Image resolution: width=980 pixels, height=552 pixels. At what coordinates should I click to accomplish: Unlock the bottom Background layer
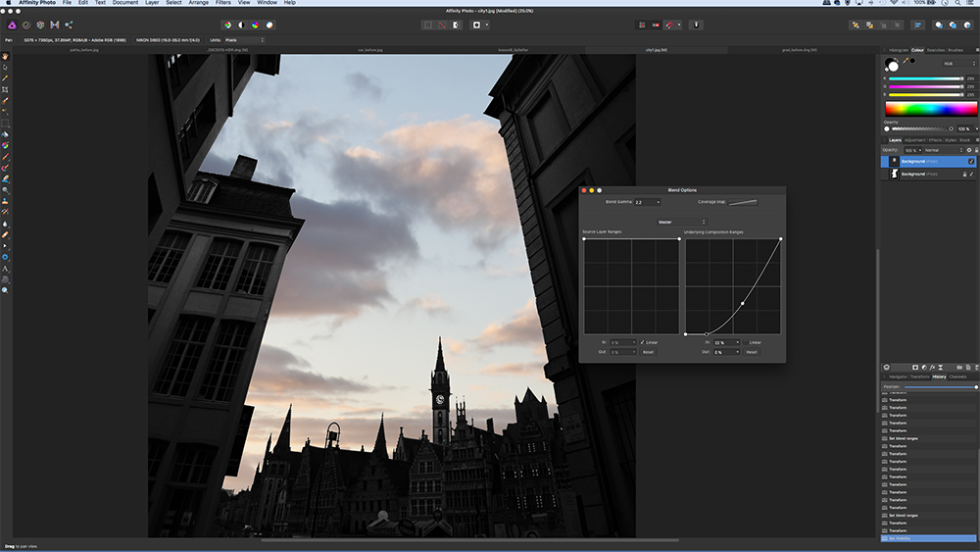tap(964, 175)
